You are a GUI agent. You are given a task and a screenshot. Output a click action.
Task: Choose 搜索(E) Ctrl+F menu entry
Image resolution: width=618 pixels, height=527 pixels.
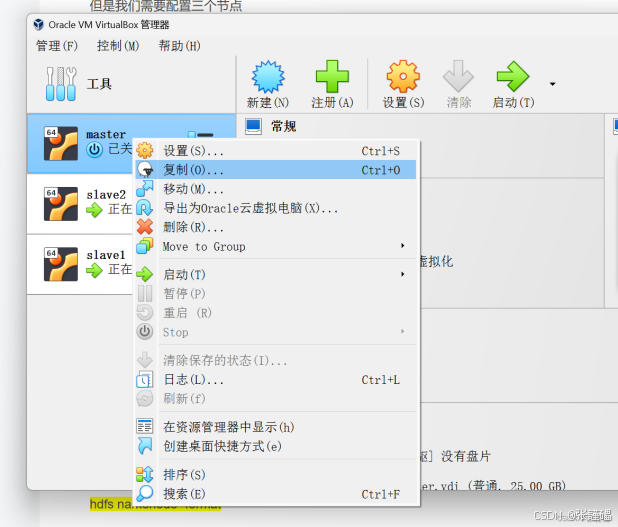[x=275, y=493]
